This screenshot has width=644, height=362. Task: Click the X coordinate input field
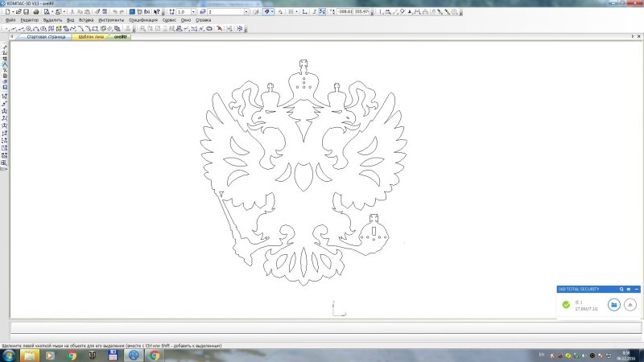347,12
